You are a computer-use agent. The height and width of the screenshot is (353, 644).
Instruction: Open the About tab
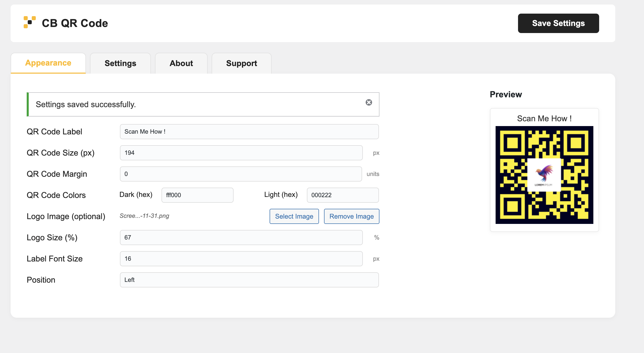click(181, 63)
